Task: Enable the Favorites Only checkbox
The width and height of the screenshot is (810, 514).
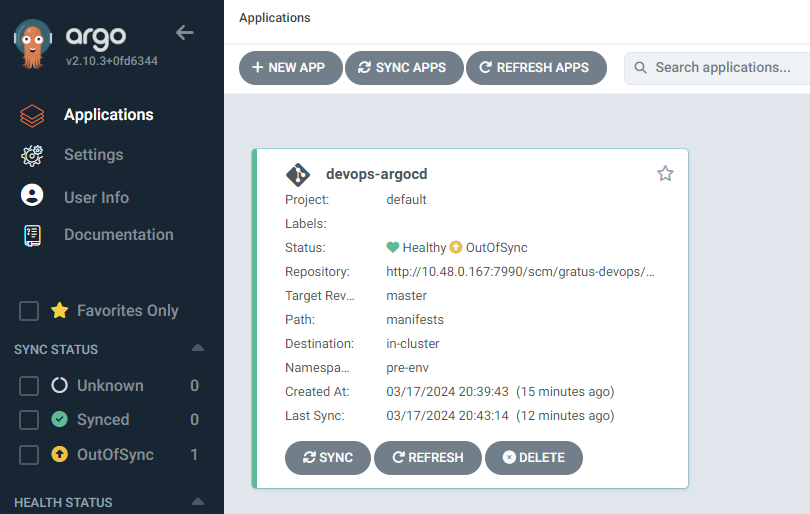Action: (29, 311)
